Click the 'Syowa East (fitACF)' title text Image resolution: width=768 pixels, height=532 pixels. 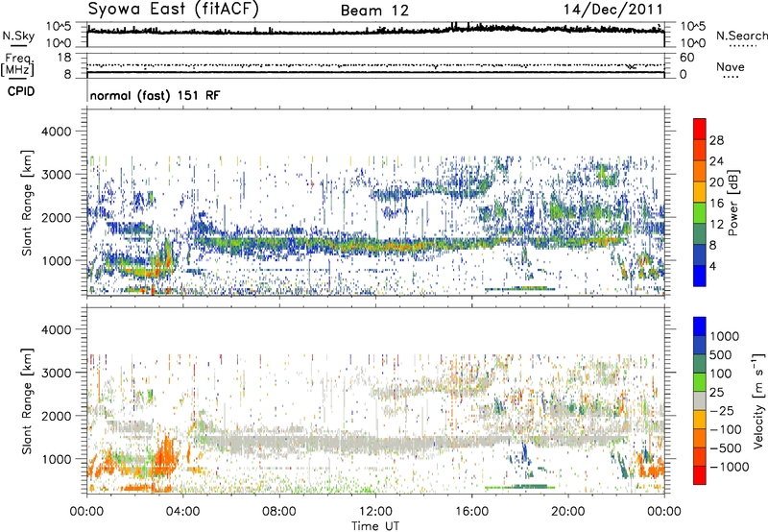[x=174, y=9]
